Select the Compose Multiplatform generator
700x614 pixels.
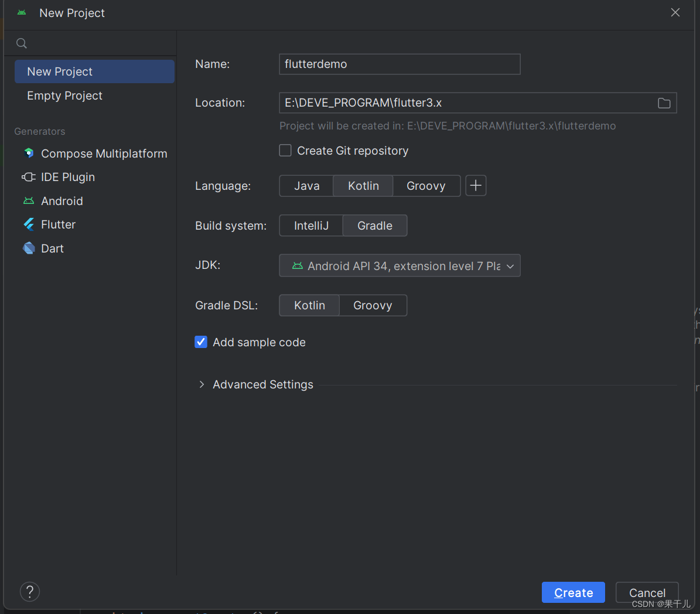click(x=95, y=153)
